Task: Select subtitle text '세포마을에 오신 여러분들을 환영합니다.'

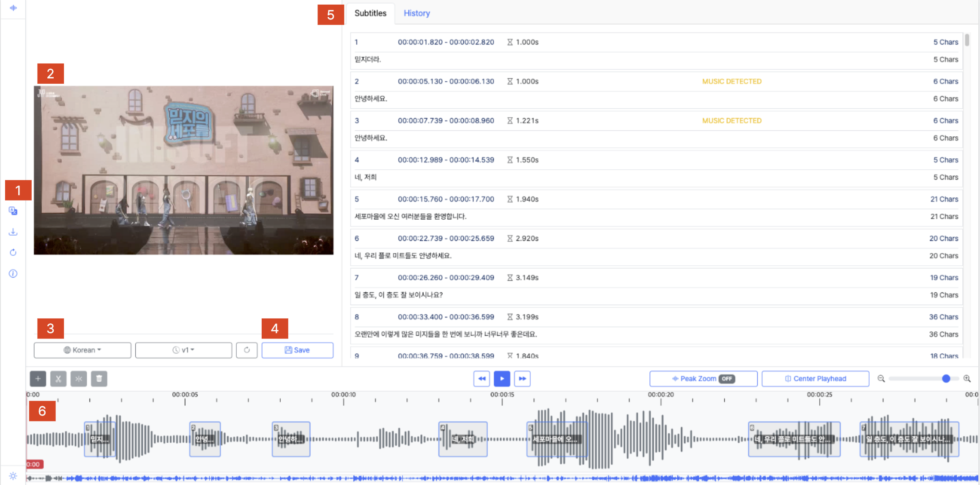Action: pos(410,216)
